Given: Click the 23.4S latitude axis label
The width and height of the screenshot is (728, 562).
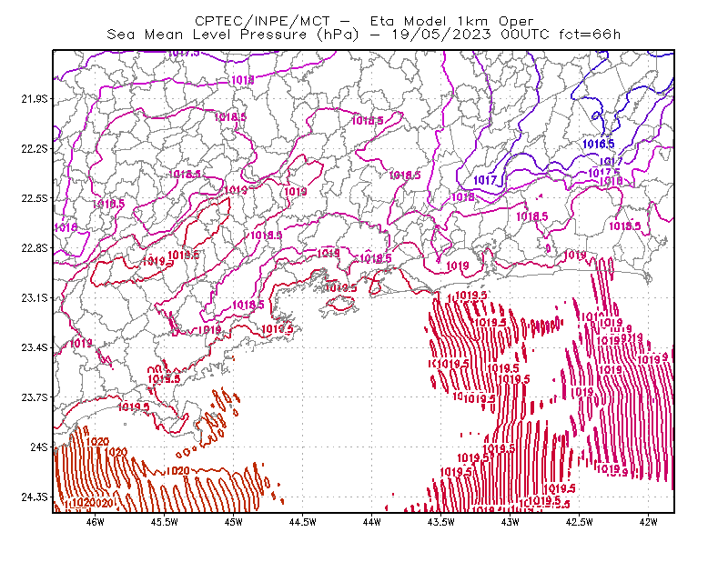Looking at the screenshot, I should coord(35,347).
